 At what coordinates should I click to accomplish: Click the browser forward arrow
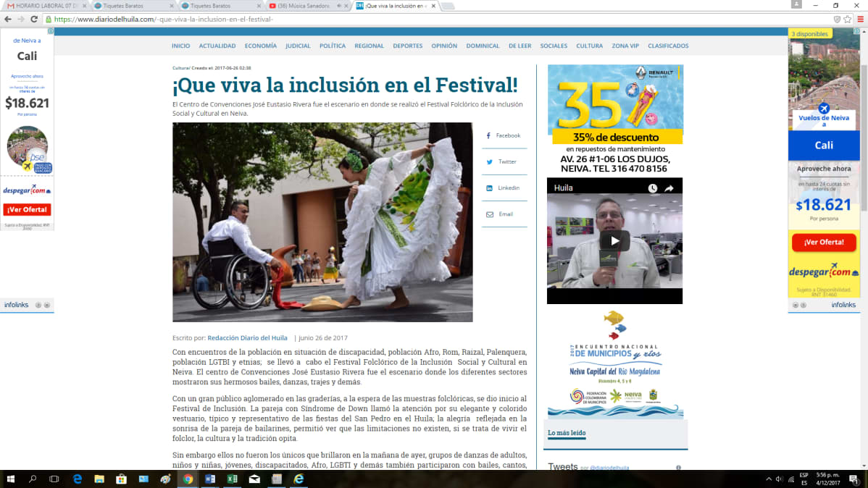click(21, 20)
